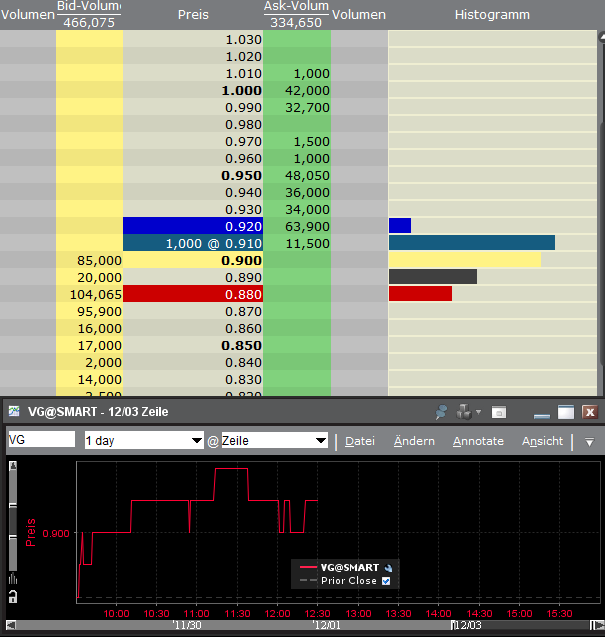Click the wrench icon beside VG@SMART legend
This screenshot has height=637, width=605.
pyautogui.click(x=388, y=567)
